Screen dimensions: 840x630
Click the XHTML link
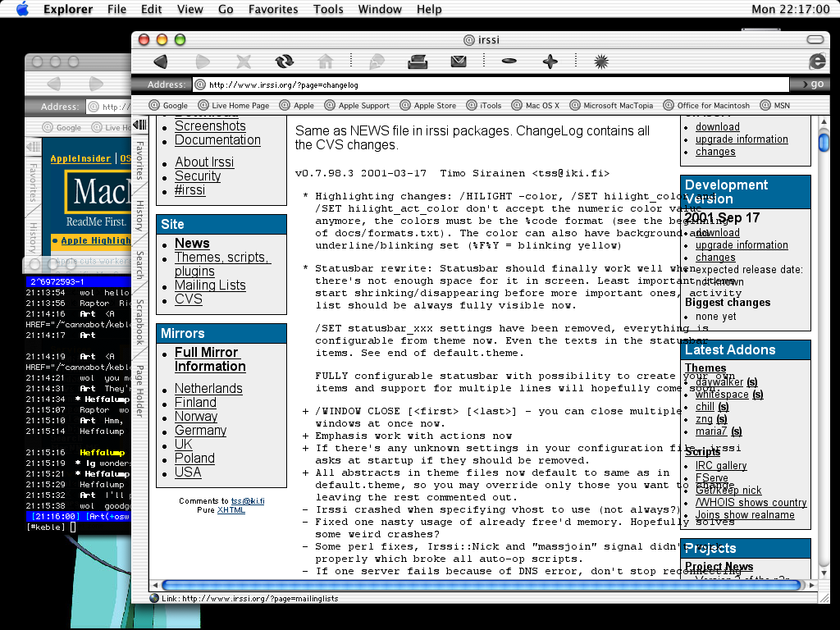[231, 510]
